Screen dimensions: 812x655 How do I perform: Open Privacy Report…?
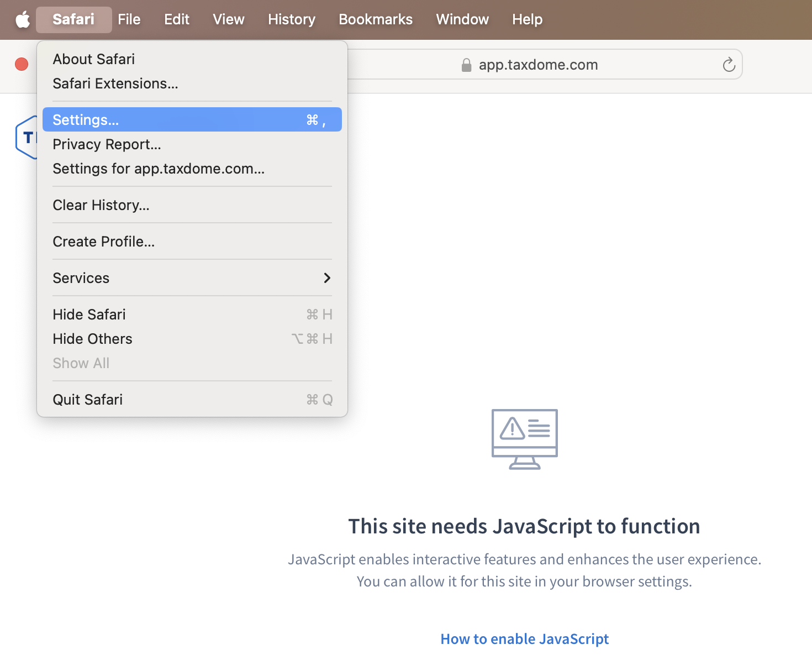click(x=107, y=144)
